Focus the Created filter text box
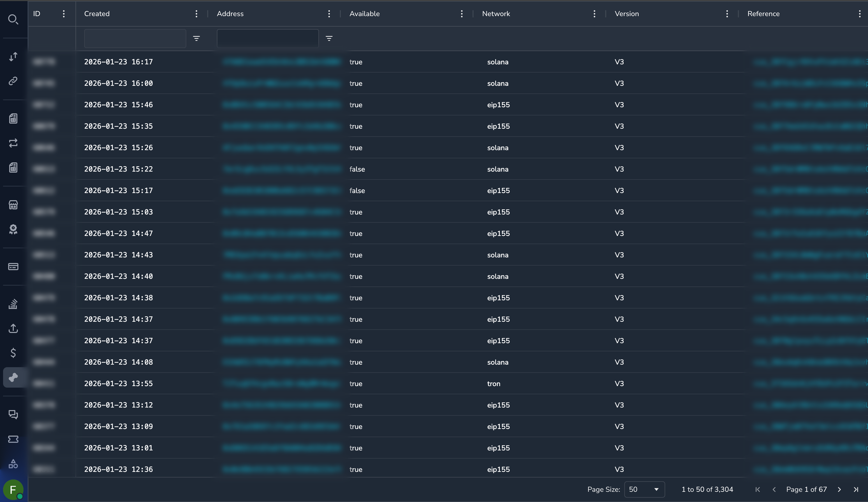 (x=135, y=38)
